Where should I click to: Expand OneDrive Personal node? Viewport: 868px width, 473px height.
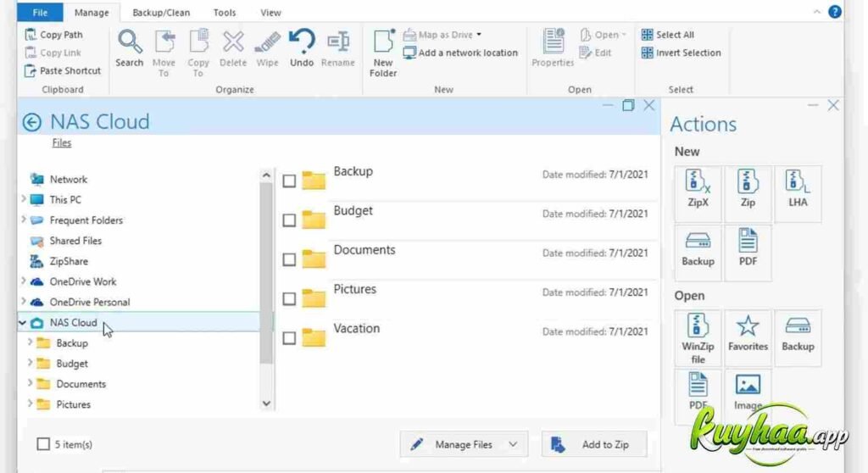point(23,301)
